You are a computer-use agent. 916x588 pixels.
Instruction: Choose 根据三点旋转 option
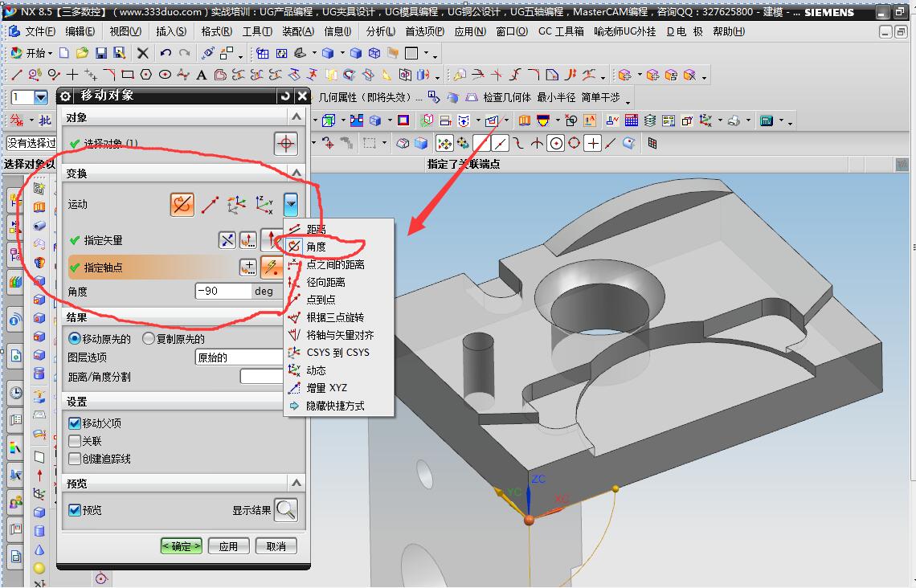pyautogui.click(x=335, y=317)
